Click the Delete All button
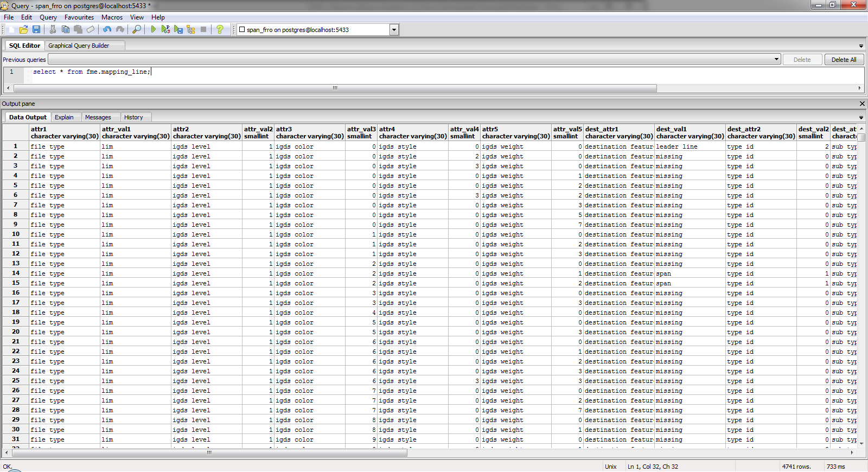Image resolution: width=868 pixels, height=472 pixels. pos(844,60)
